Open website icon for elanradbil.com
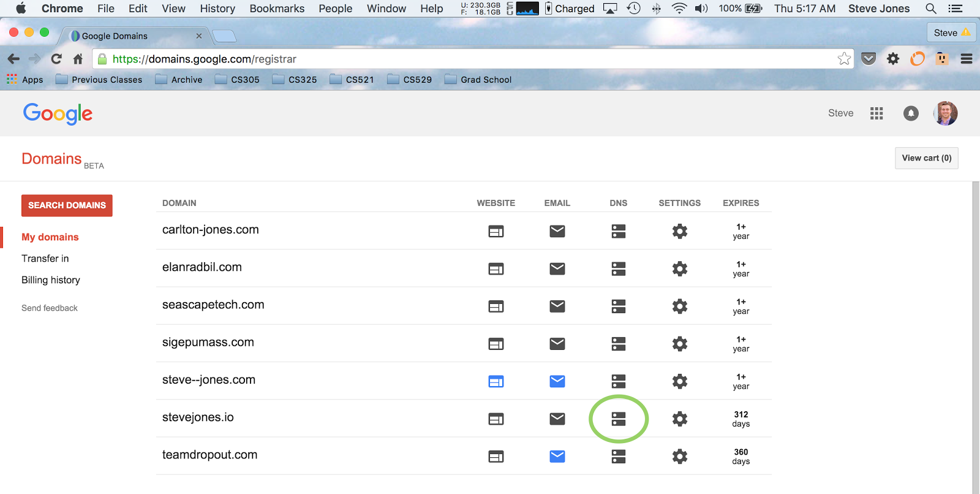Image resolution: width=980 pixels, height=494 pixels. coord(496,268)
